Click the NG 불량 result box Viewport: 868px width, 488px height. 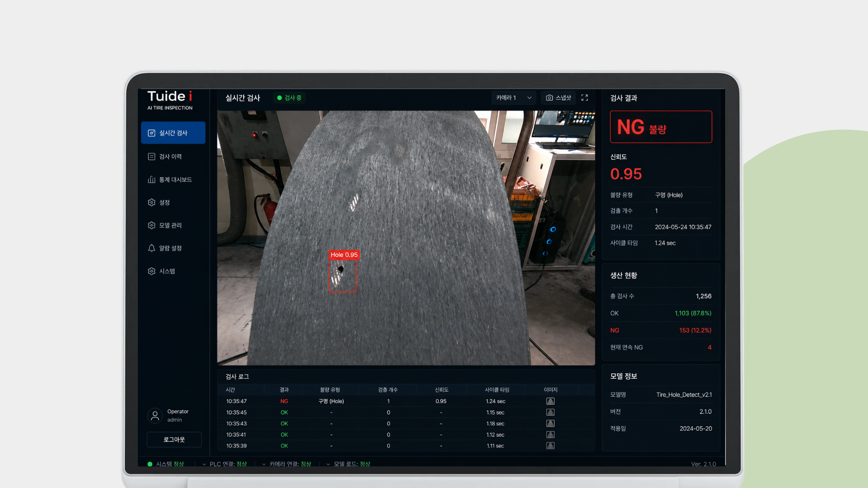661,127
